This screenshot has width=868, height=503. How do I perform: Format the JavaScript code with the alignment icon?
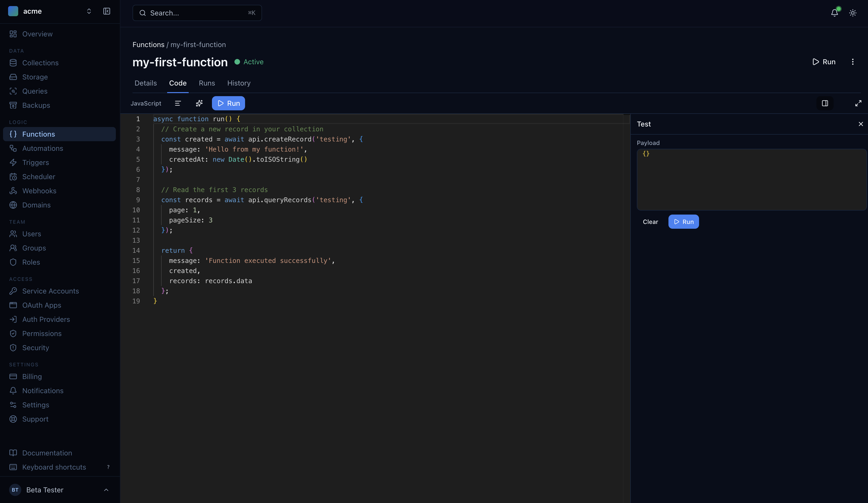click(178, 103)
